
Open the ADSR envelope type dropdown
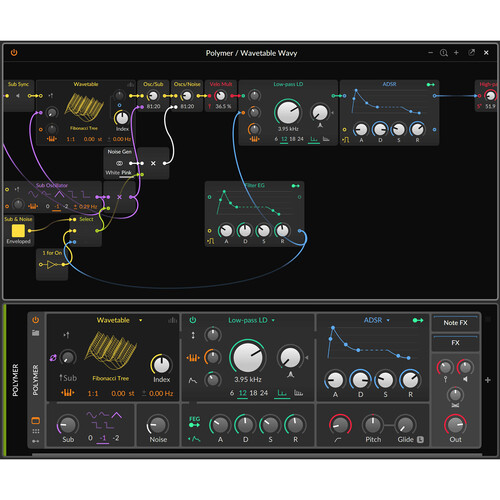pos(388,320)
